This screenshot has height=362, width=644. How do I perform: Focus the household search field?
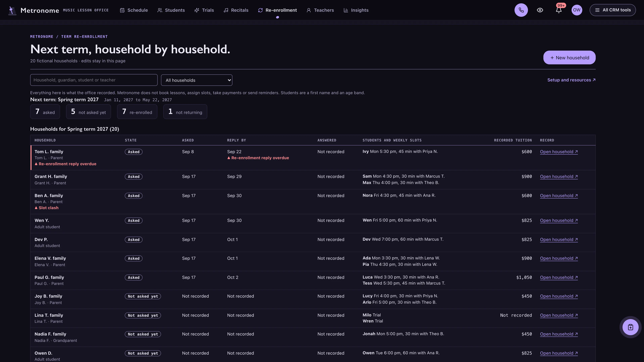click(x=94, y=80)
